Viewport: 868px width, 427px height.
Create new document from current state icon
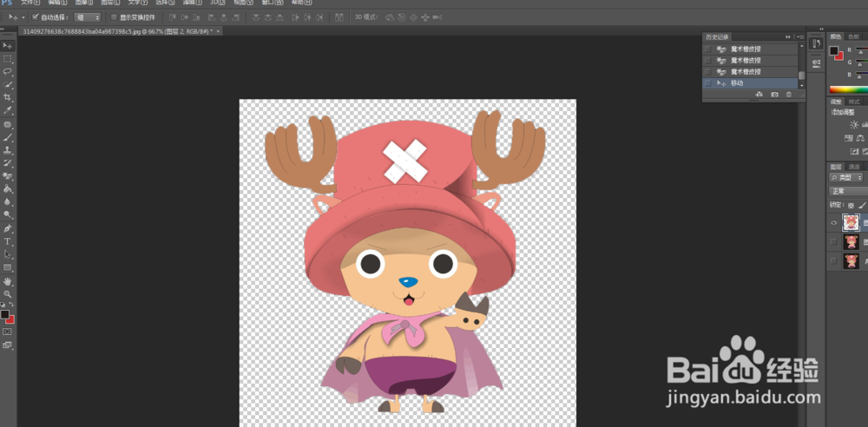759,95
